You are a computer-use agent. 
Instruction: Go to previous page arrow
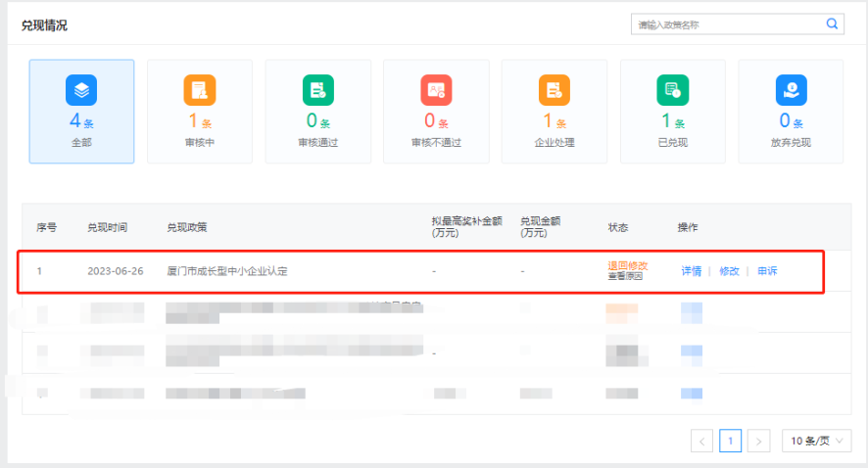(701, 441)
